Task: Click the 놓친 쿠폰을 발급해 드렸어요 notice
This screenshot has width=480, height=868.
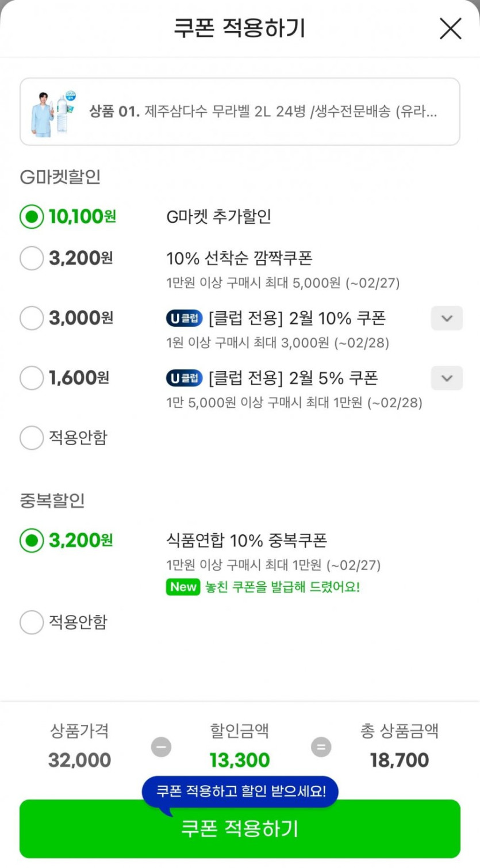Action: click(282, 587)
